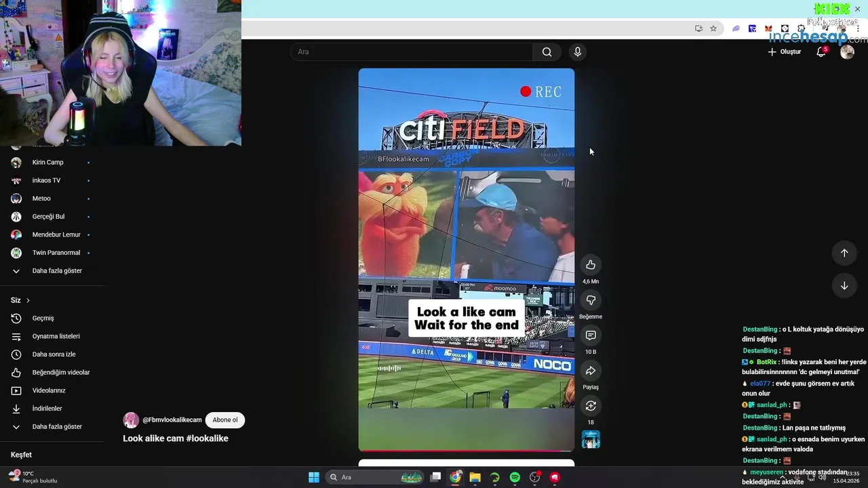868x488 pixels.
Task: Open İndirilenler in sidebar
Action: (51, 409)
